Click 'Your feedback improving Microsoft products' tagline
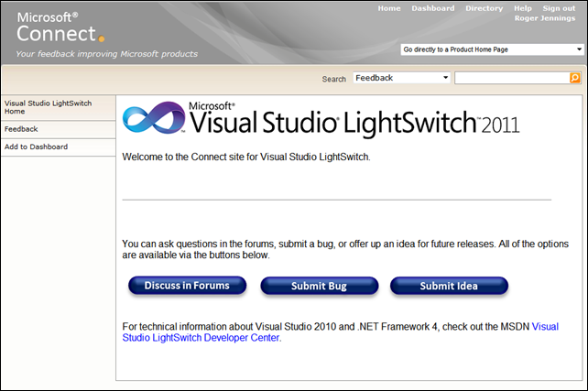Viewport: 588px width, 391px height. coord(106,54)
